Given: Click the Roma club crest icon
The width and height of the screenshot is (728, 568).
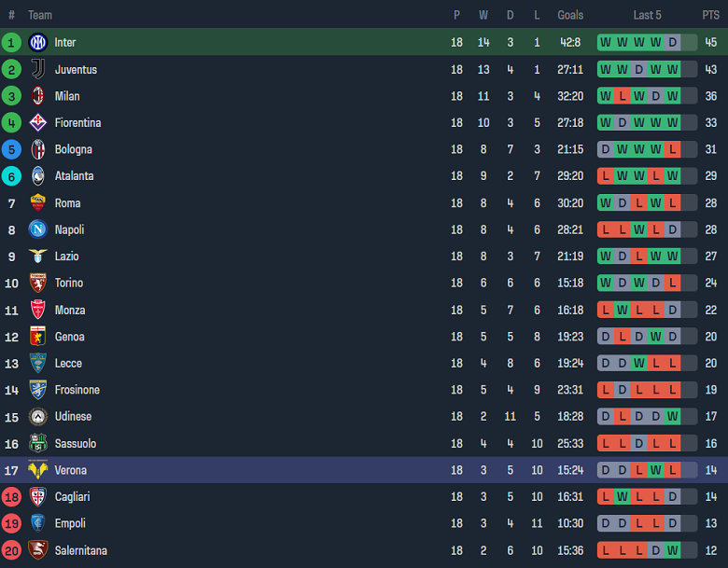Looking at the screenshot, I should click(x=37, y=202).
